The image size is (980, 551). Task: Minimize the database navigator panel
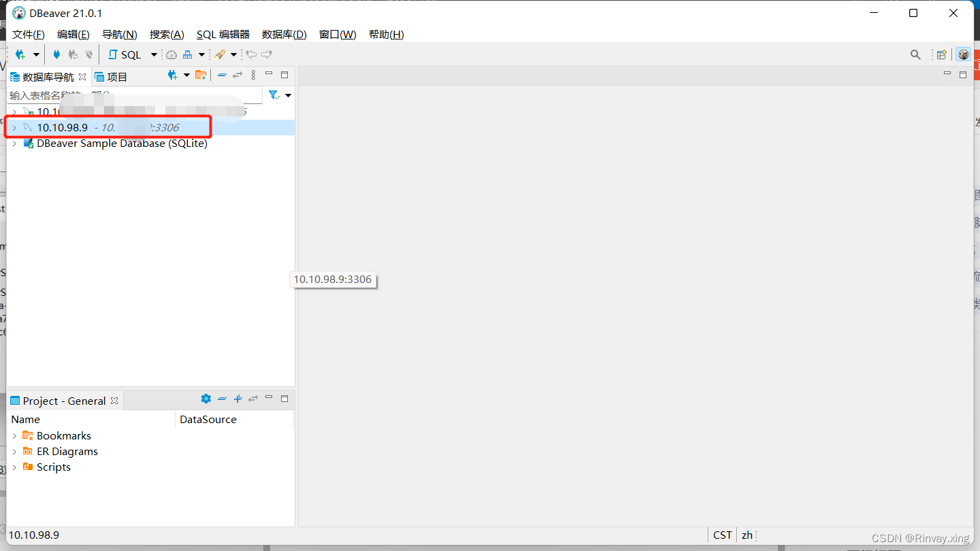[x=269, y=73]
